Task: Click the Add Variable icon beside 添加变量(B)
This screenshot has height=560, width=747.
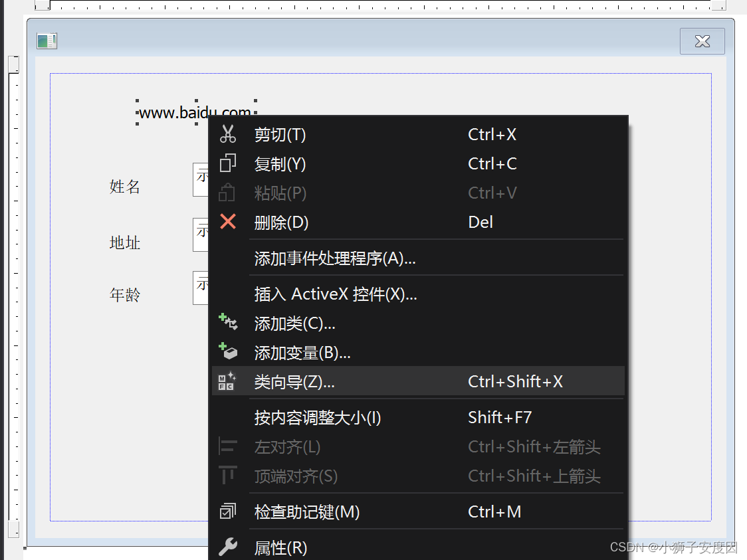Action: pos(229,351)
